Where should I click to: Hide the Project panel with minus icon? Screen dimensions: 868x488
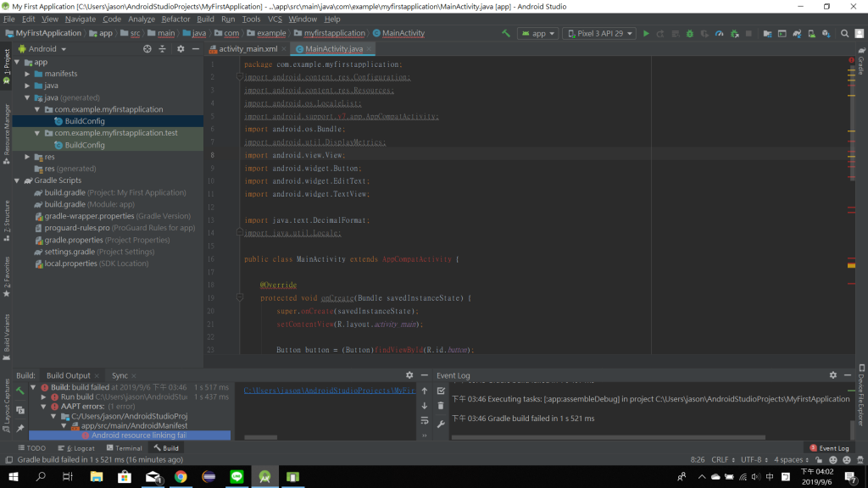click(196, 48)
